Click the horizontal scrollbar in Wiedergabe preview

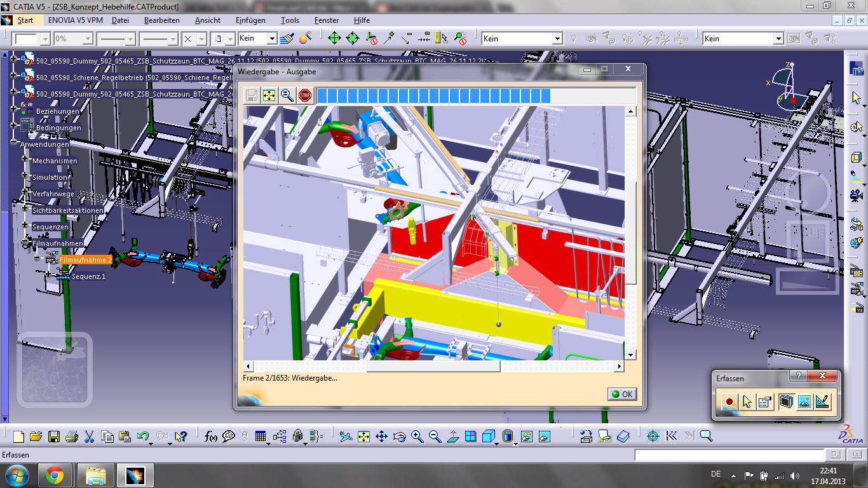[433, 367]
